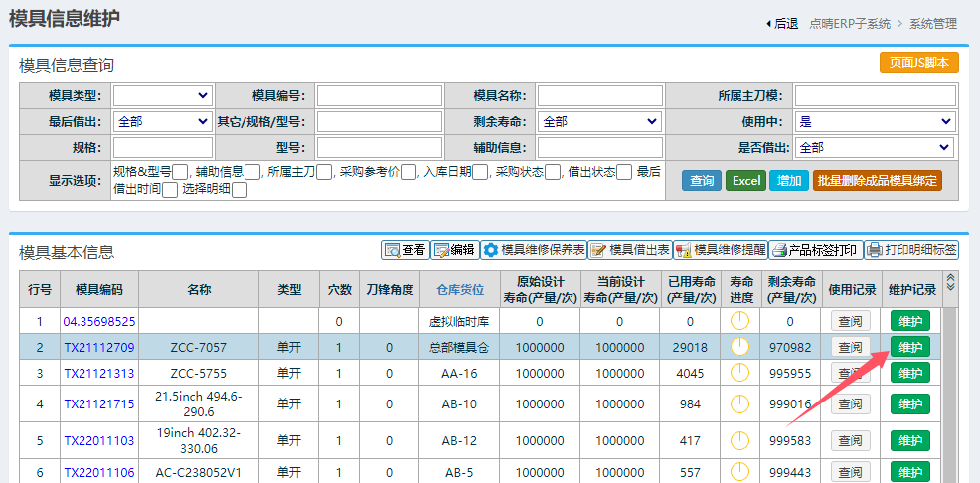Open the 使用中 dropdown
The image size is (980, 483).
point(875,122)
